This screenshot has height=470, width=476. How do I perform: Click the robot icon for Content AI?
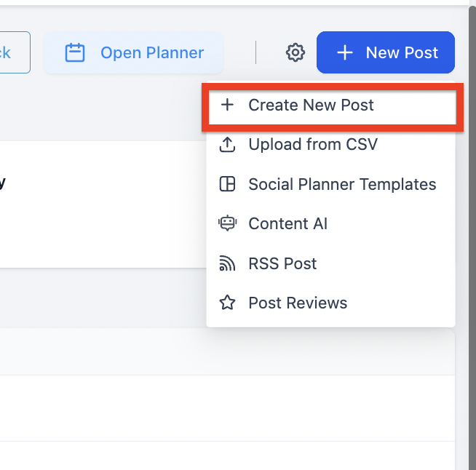click(x=228, y=223)
